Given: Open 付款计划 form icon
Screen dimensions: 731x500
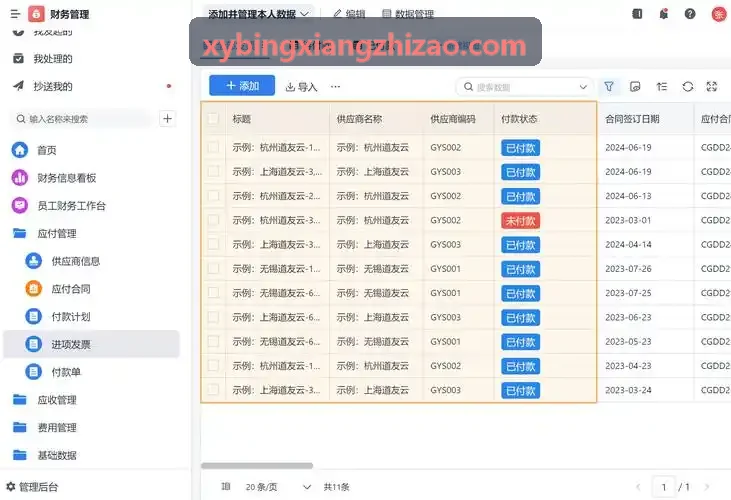Looking at the screenshot, I should pos(34,316).
